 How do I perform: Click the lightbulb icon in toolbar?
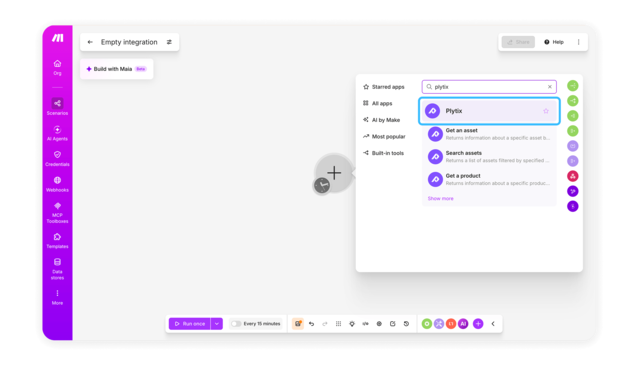click(352, 324)
